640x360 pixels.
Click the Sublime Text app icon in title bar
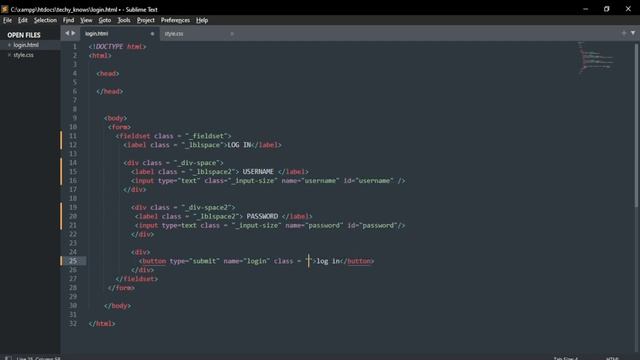tap(5, 9)
